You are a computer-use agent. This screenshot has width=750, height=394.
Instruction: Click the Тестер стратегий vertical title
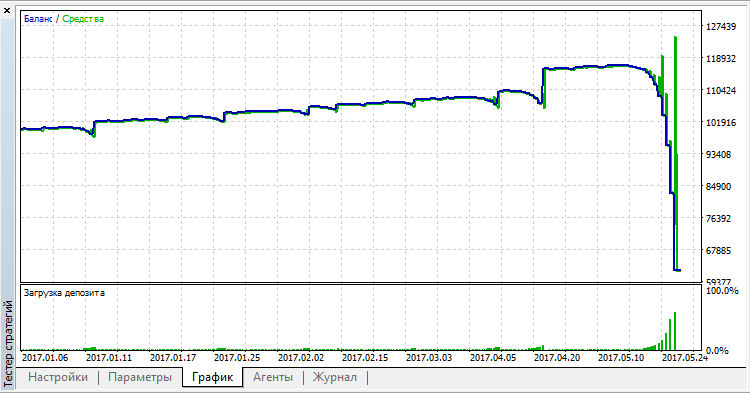(8, 343)
